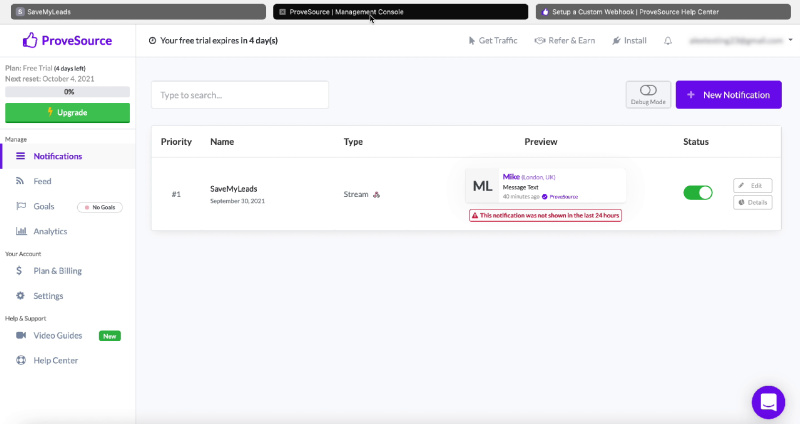
Task: Click Refer & Earn link
Action: point(564,40)
